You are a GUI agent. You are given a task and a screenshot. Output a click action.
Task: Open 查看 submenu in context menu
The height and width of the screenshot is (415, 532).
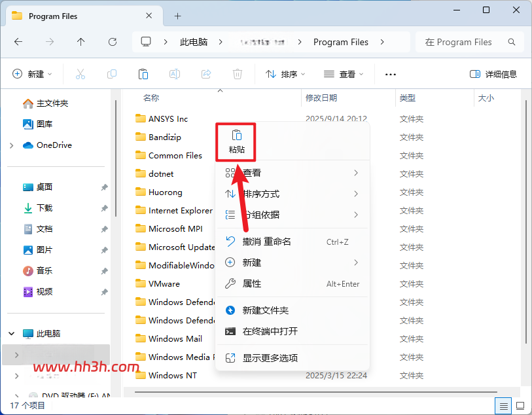[x=293, y=173]
